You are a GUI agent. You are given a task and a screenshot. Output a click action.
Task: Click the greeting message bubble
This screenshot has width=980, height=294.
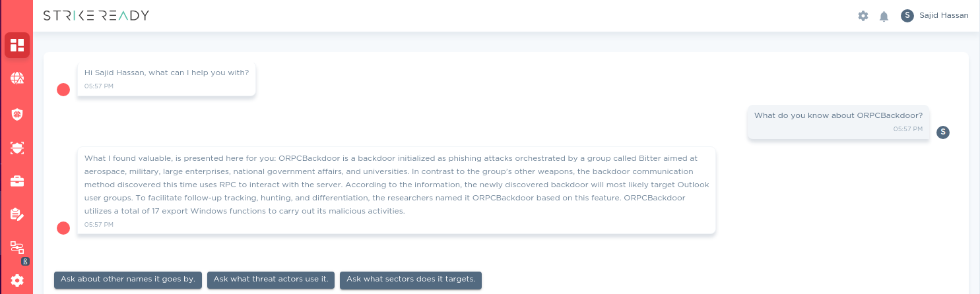[166, 79]
